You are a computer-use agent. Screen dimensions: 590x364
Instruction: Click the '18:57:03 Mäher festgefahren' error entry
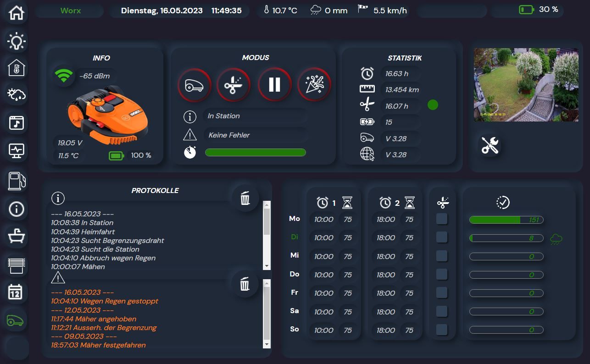click(x=98, y=345)
